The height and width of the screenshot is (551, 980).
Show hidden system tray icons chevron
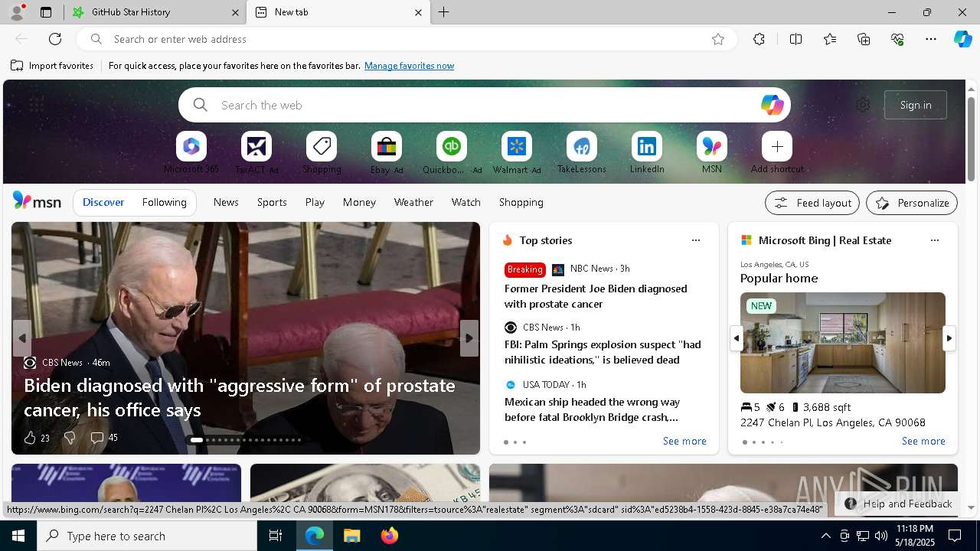pos(825,536)
